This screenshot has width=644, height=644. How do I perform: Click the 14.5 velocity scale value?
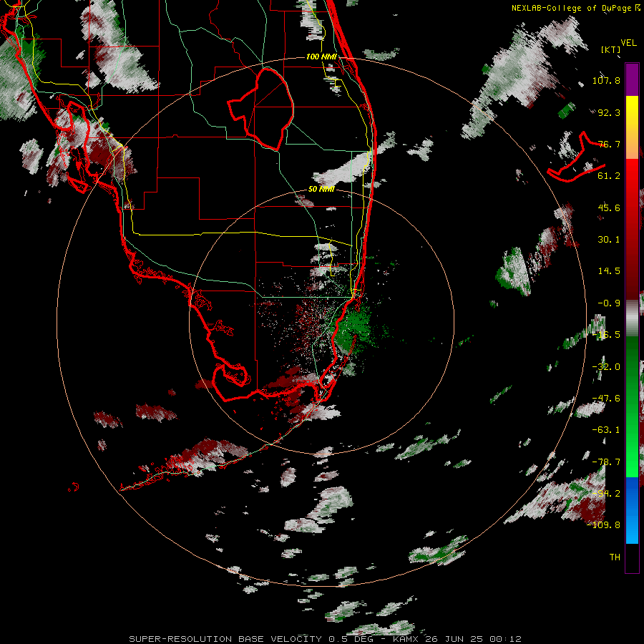[x=609, y=271]
